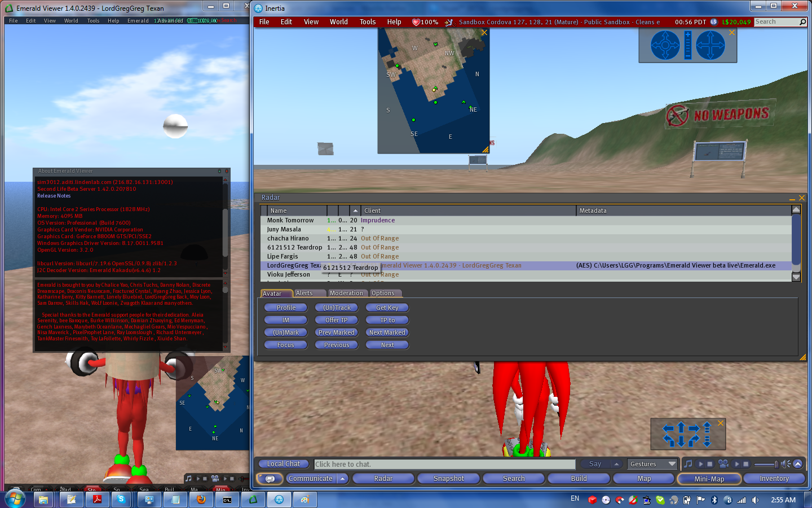Click the Profile button
Image resolution: width=812 pixels, height=508 pixels.
pos(286,308)
